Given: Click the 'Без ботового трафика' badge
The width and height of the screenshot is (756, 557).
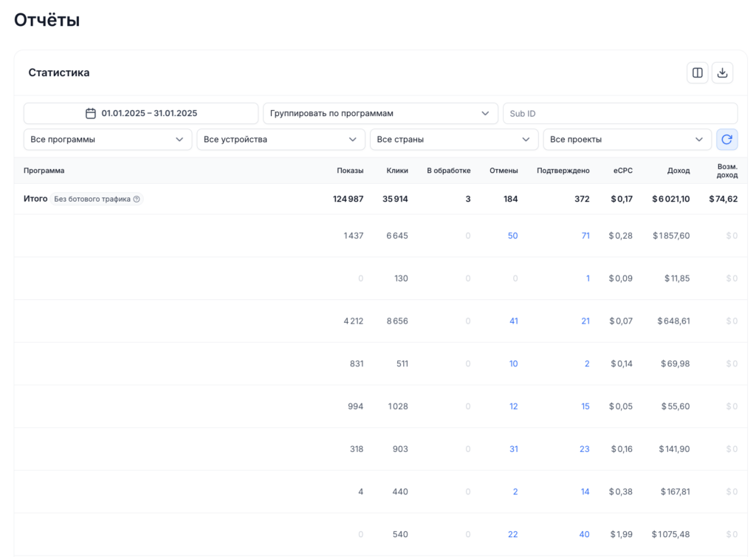Looking at the screenshot, I should pyautogui.click(x=92, y=199).
